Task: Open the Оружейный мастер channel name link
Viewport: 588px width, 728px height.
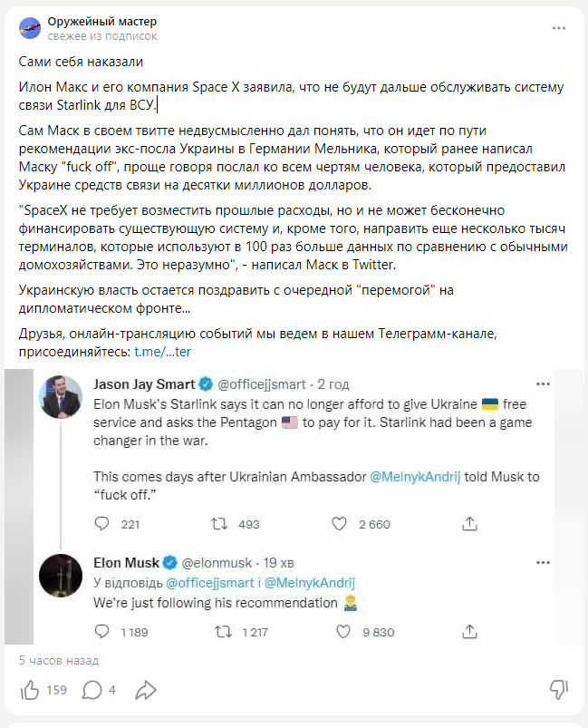Action: coord(101,21)
